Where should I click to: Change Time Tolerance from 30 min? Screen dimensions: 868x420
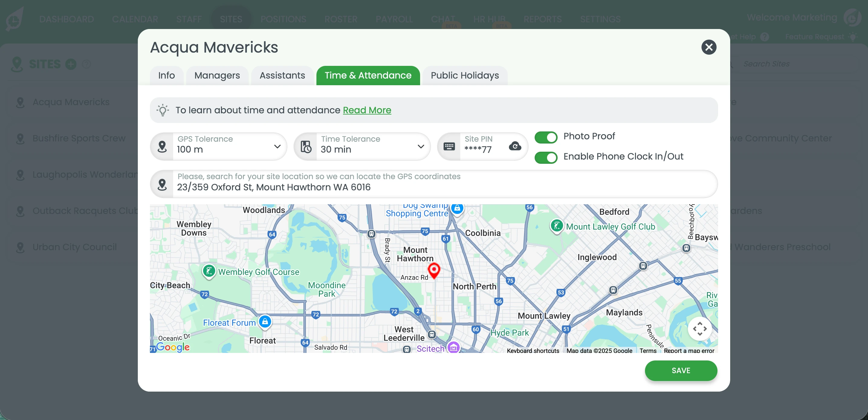tap(420, 147)
